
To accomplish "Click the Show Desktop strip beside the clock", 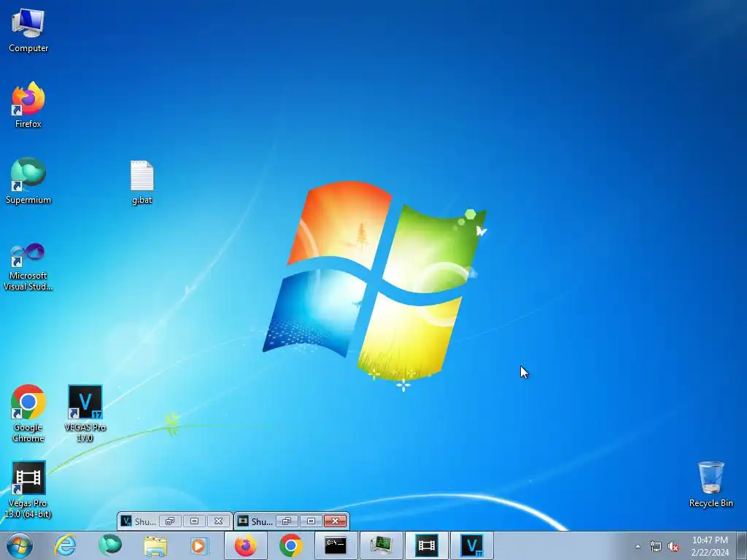I will (742, 545).
